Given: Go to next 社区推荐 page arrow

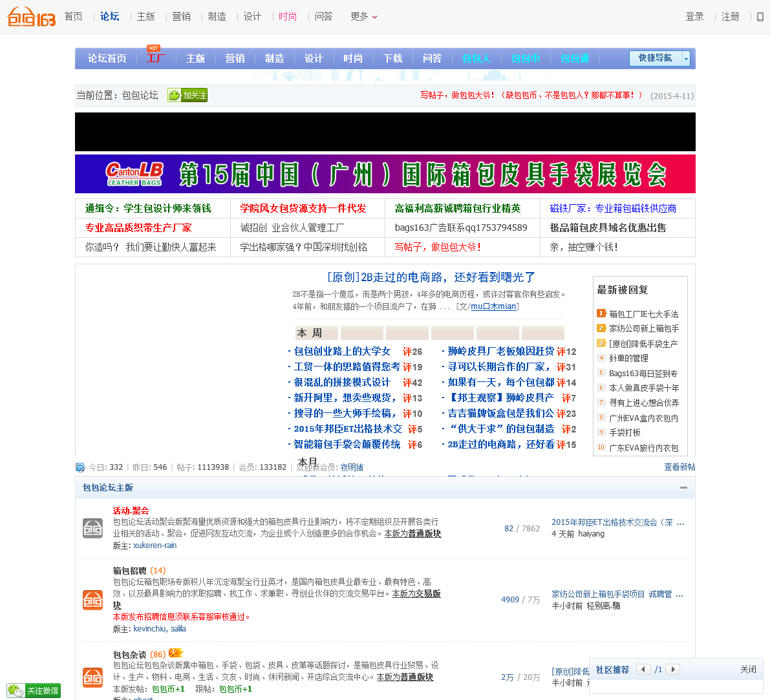Looking at the screenshot, I should [x=673, y=669].
